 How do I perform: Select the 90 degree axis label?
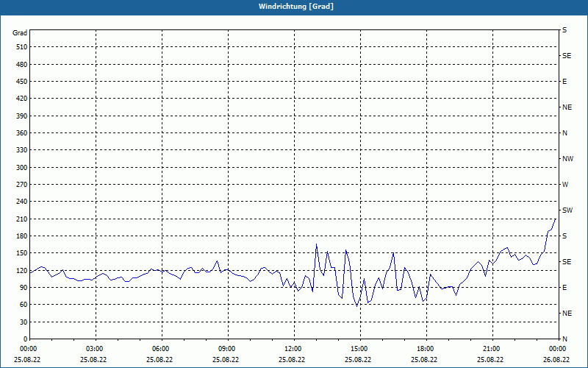pyautogui.click(x=24, y=287)
